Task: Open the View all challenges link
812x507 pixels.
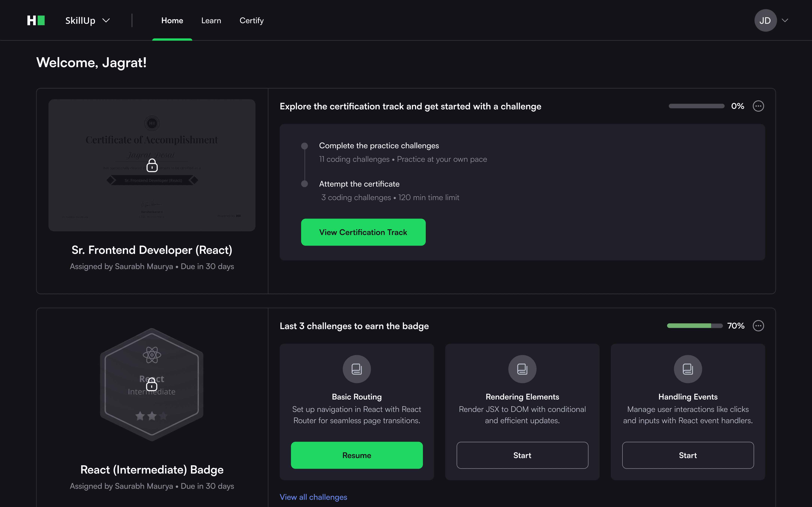Action: [313, 497]
